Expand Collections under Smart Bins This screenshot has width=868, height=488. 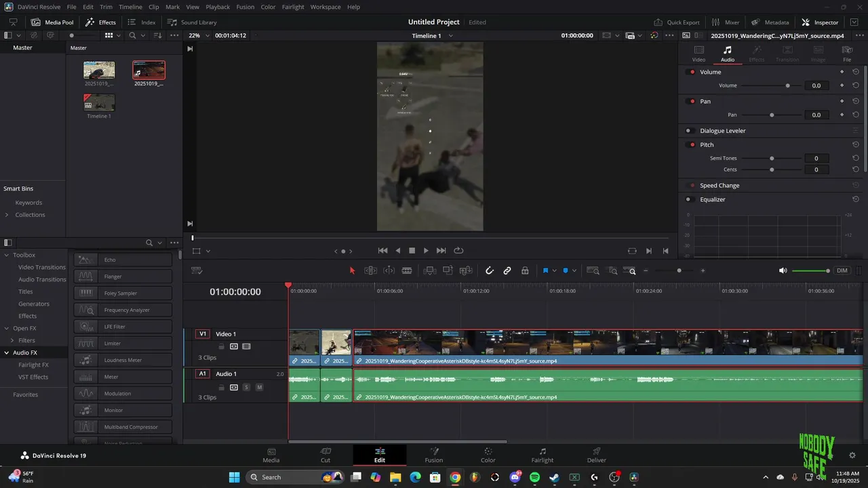point(7,215)
